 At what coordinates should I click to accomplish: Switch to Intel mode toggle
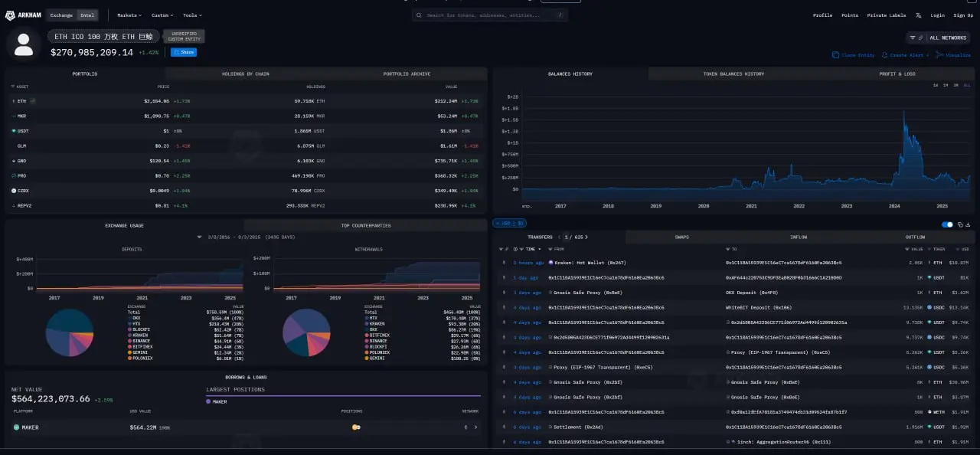tap(87, 15)
